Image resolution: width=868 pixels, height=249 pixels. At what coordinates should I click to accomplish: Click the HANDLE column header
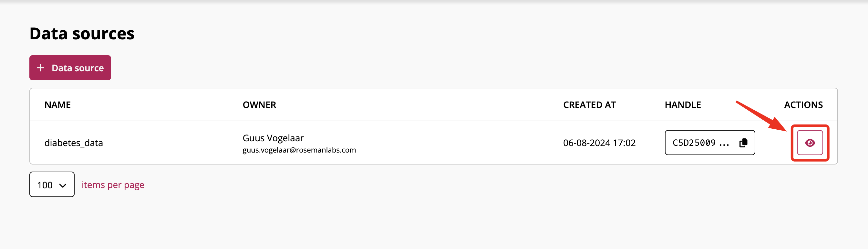683,105
